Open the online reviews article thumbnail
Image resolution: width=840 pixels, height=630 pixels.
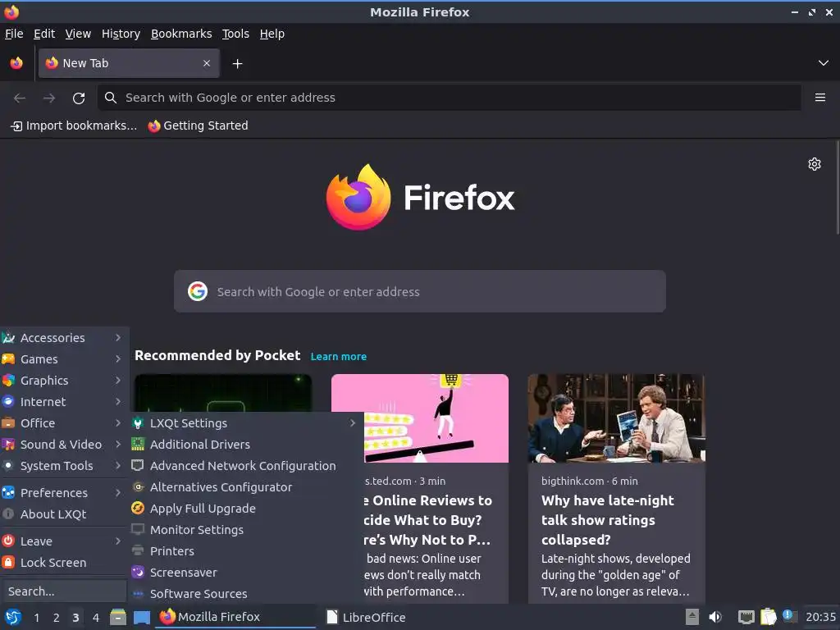coord(436,418)
